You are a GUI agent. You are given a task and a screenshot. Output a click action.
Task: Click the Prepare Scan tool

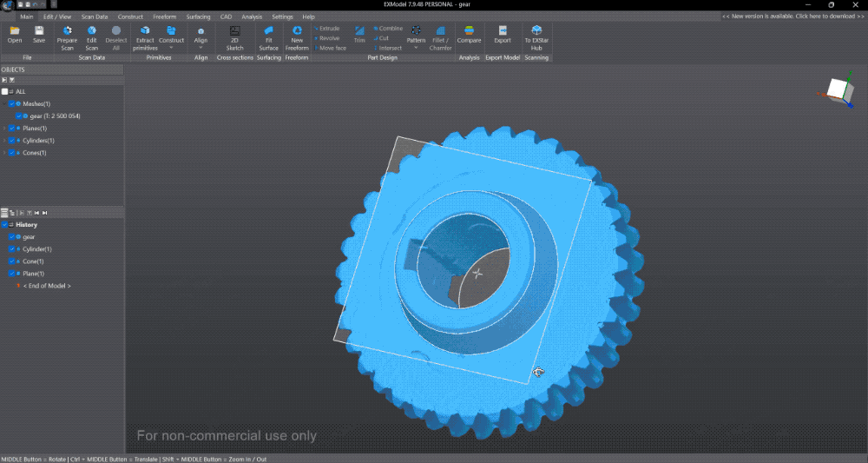(x=67, y=37)
